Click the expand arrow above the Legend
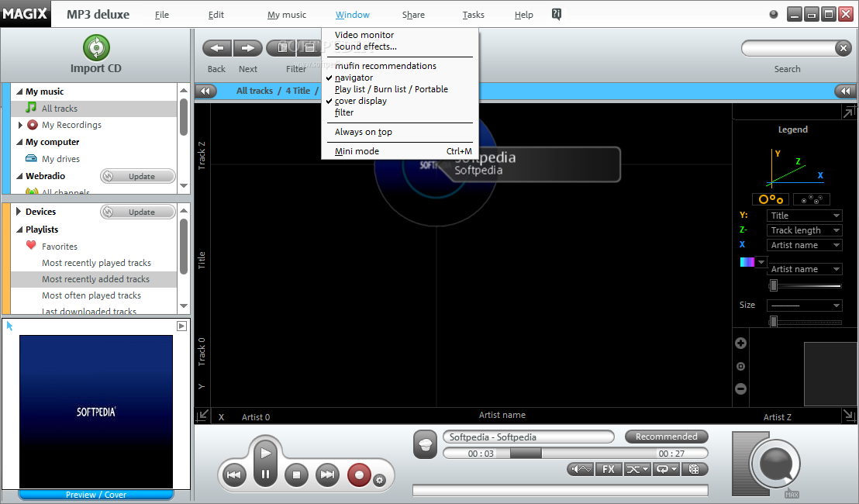Image resolution: width=859 pixels, height=504 pixels. 849,112
